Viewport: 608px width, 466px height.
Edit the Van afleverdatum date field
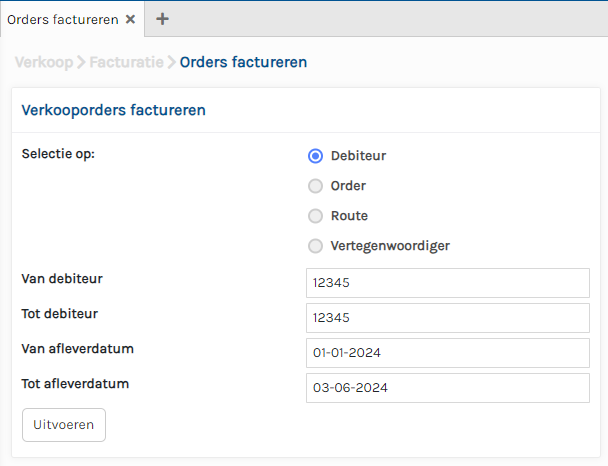tap(447, 353)
